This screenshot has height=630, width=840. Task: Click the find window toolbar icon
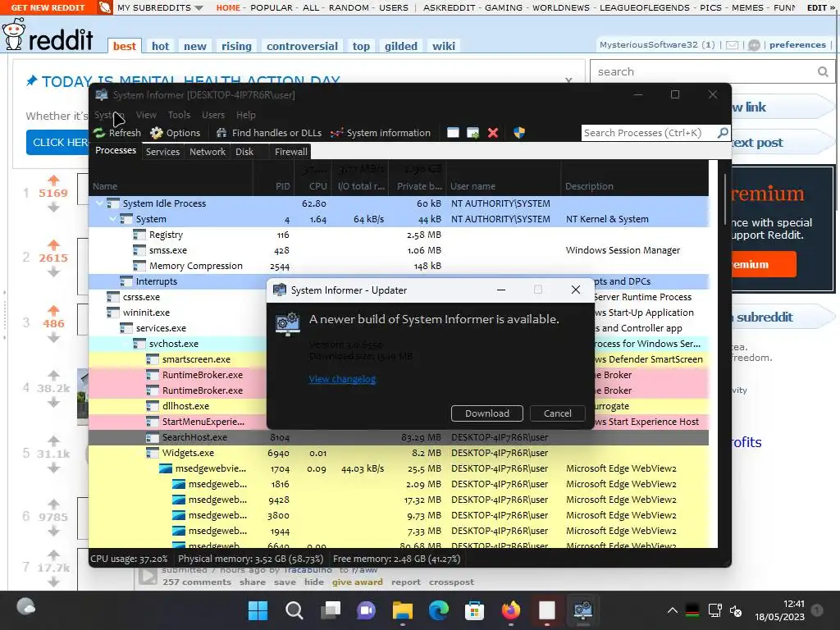(453, 133)
